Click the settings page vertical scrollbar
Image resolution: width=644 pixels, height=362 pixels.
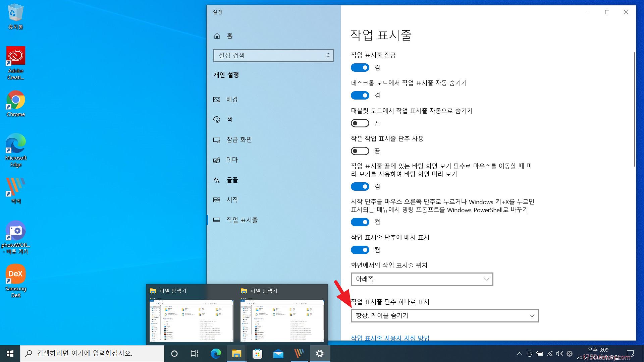coord(634,109)
